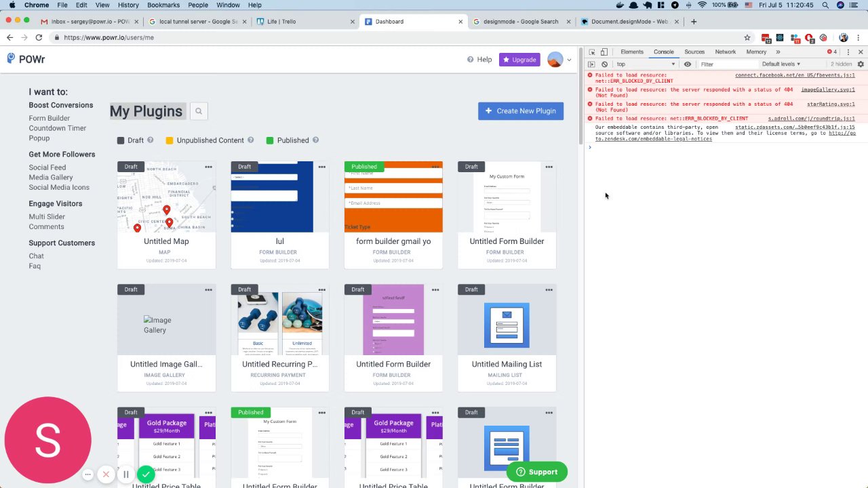Switch to the Inbox Gmail browser tab
The height and width of the screenshot is (488, 868).
(x=90, y=22)
